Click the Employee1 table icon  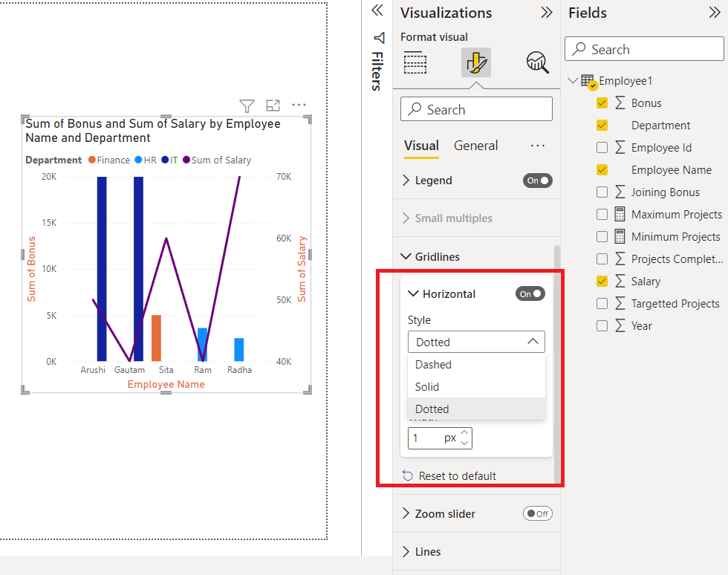click(x=588, y=81)
